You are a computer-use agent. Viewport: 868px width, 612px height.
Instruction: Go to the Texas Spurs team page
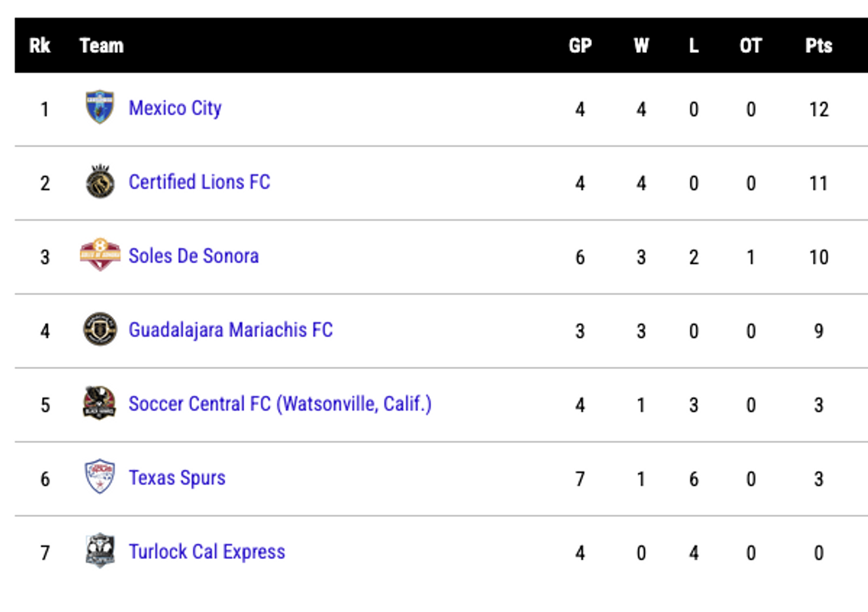click(x=177, y=478)
